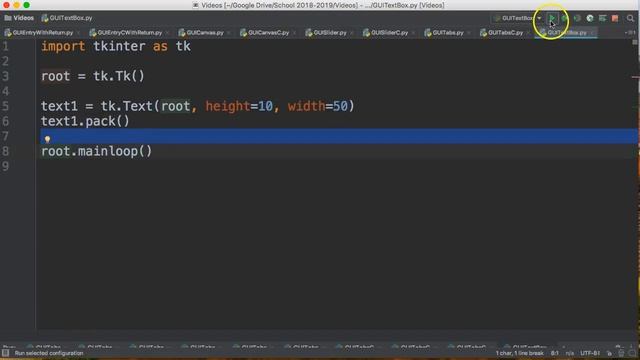The width and height of the screenshot is (640, 360).
Task: Close the GUICanvasC.py tab
Action: (x=294, y=33)
